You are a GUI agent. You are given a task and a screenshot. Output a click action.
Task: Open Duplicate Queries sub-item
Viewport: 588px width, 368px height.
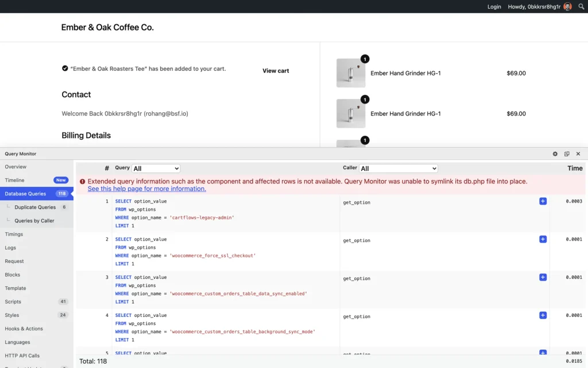35,207
